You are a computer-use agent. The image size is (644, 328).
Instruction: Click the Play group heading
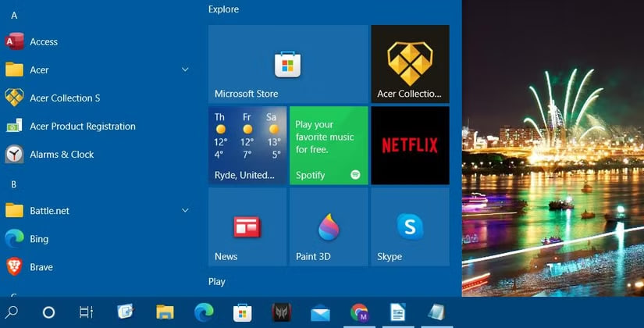(x=216, y=282)
